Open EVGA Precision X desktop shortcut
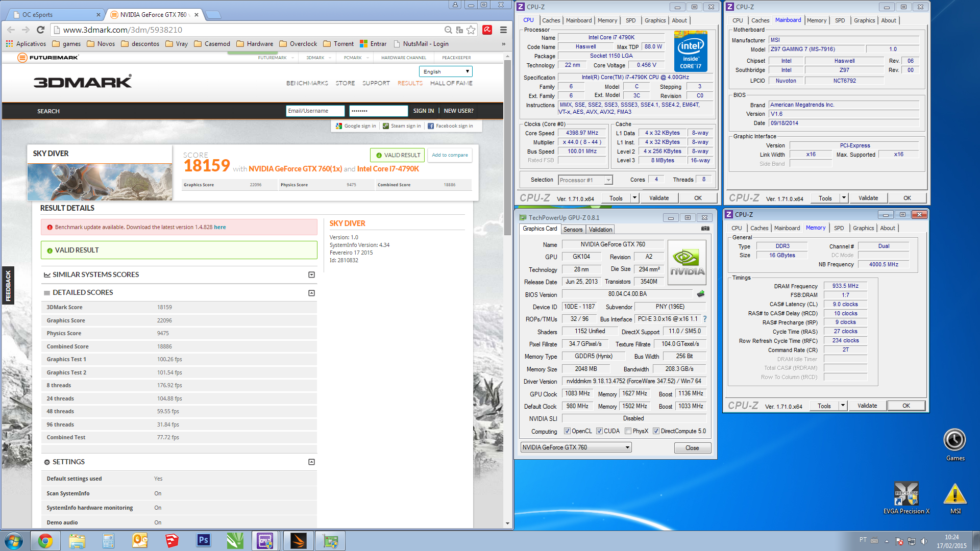980x551 pixels. [x=906, y=497]
